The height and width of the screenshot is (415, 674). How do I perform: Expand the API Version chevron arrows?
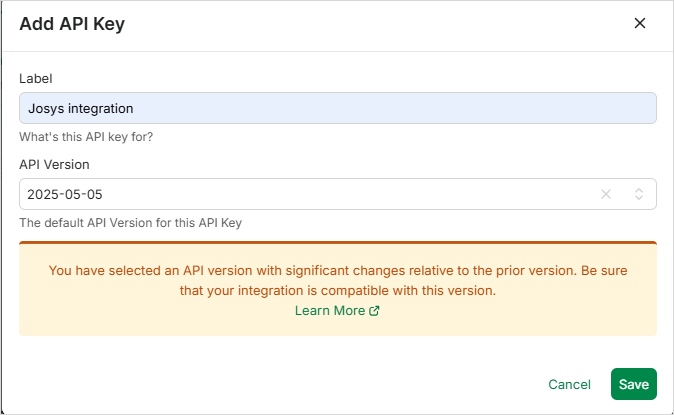(639, 194)
